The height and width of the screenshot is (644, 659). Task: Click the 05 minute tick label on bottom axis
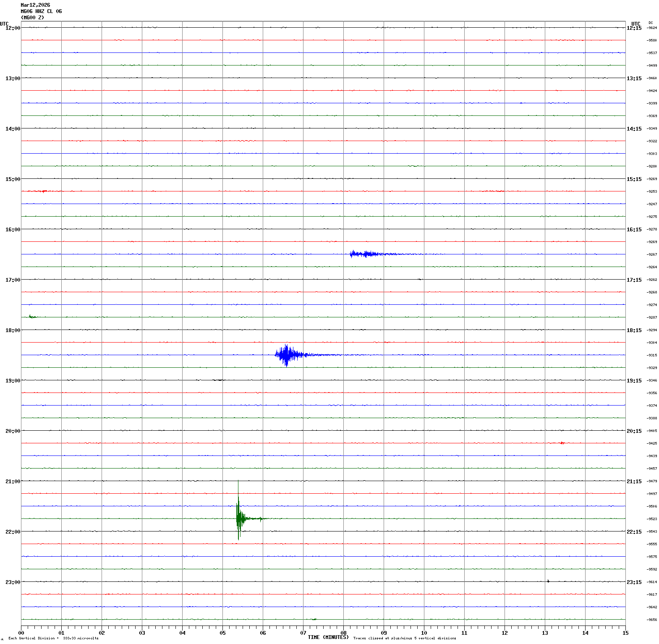pos(222,633)
